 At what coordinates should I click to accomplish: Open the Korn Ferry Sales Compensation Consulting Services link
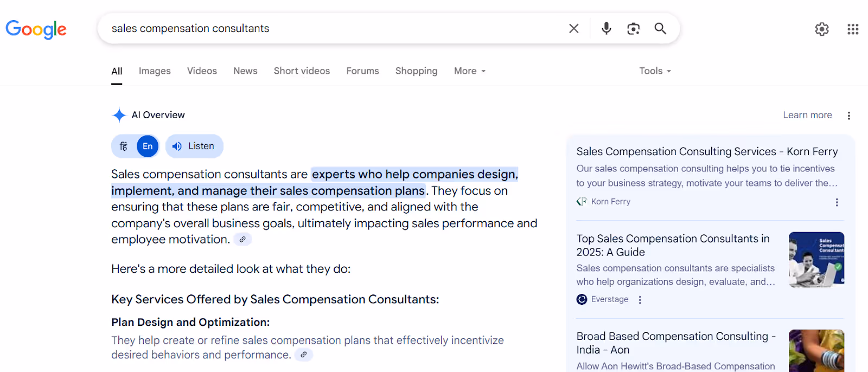(x=706, y=152)
